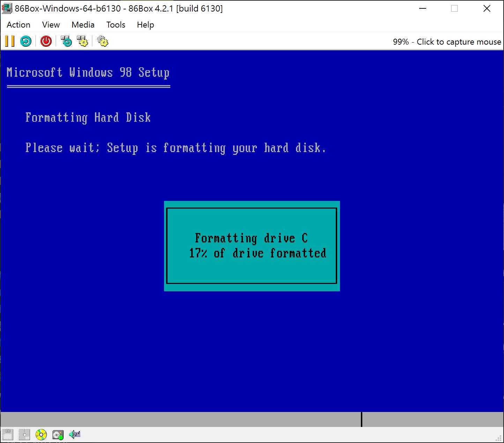Image resolution: width=504 pixels, height=443 pixels.
Task: Click the teal hard reset icon
Action: point(25,42)
